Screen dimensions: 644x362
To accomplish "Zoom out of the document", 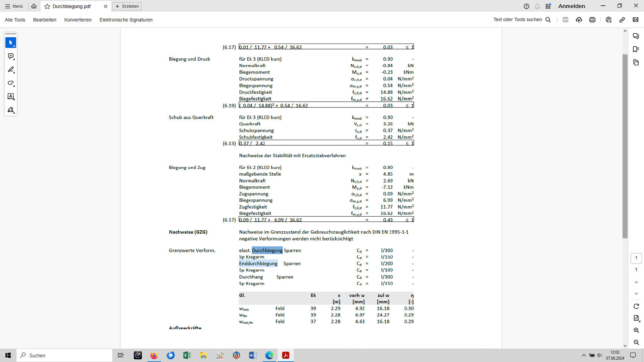I will (x=636, y=342).
